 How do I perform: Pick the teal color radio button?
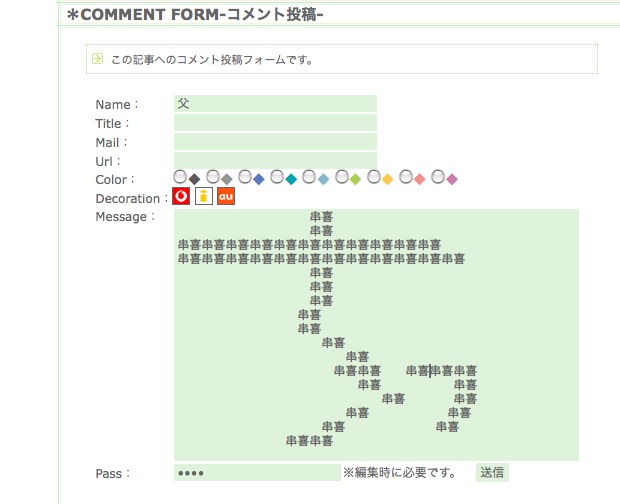coord(276,178)
